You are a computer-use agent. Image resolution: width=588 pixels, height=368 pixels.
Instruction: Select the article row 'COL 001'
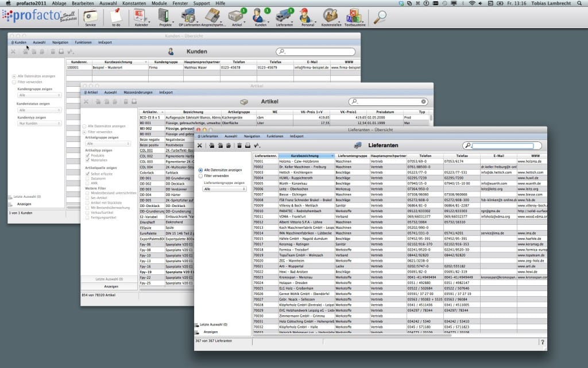(x=167, y=150)
